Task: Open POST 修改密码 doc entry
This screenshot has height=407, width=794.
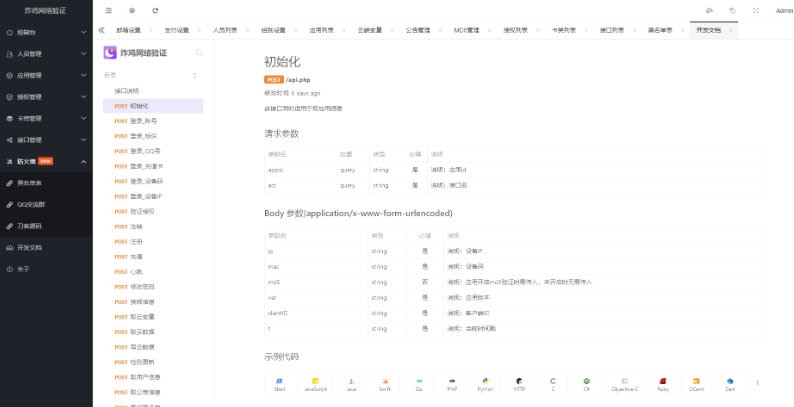Action: [x=153, y=287]
